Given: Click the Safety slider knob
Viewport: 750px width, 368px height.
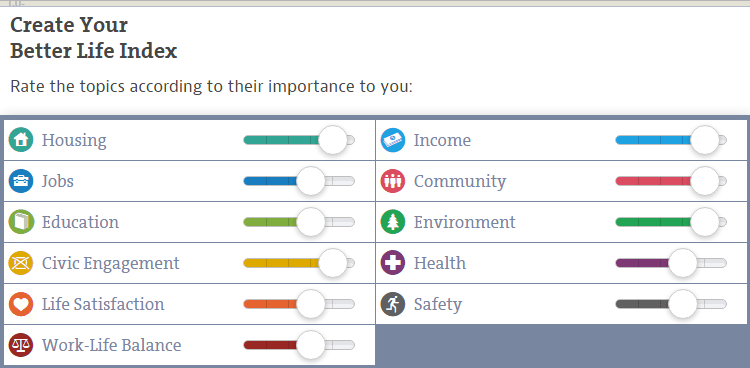Looking at the screenshot, I should tap(683, 304).
